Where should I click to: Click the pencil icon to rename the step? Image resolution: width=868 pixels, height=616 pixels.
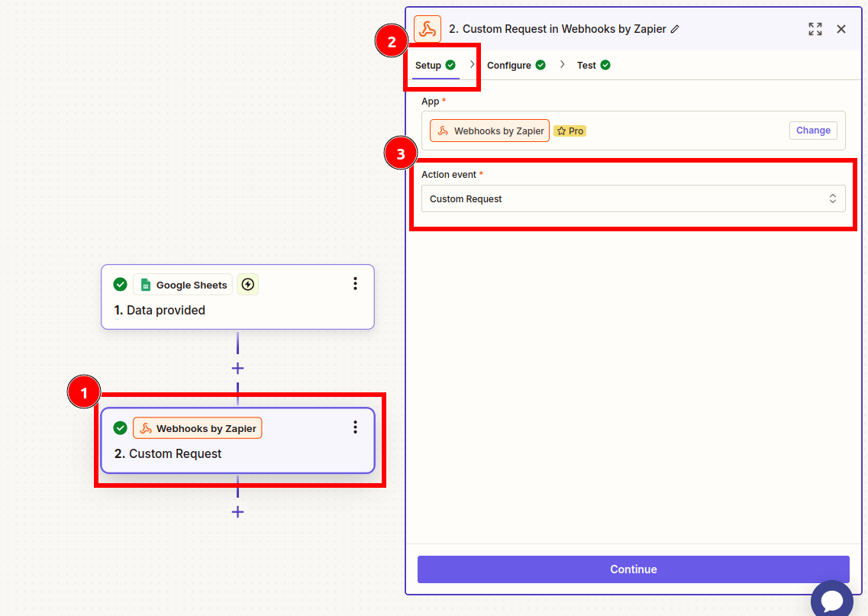pyautogui.click(x=676, y=28)
